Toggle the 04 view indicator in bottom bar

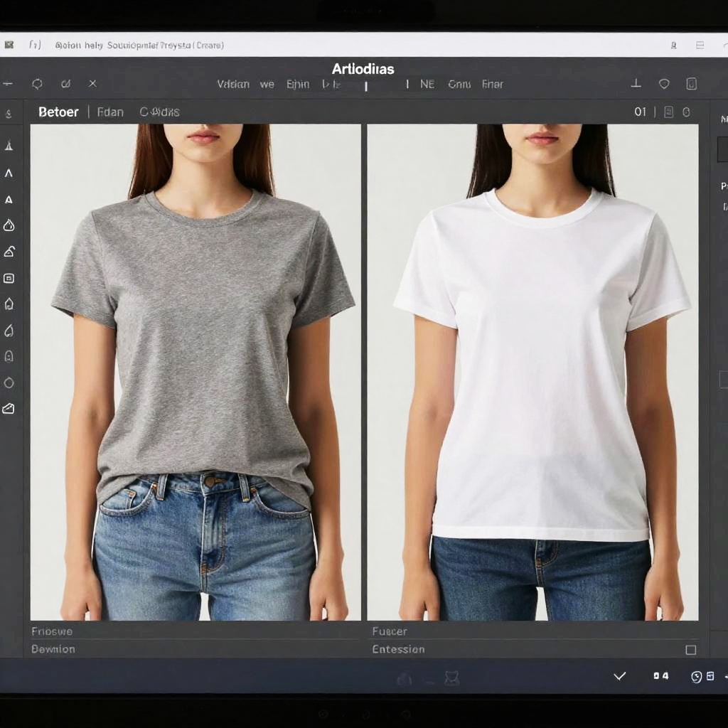(x=661, y=676)
